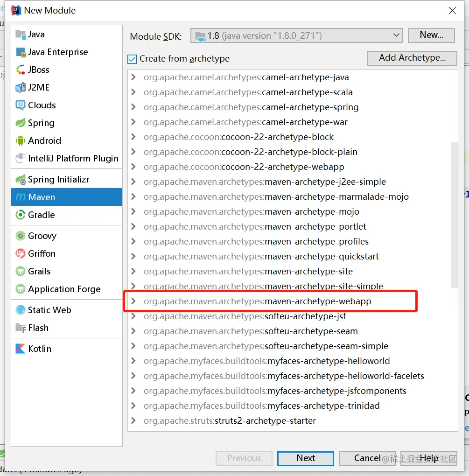
Task: Click the IntelliJ logo in the title bar
Action: 16,10
